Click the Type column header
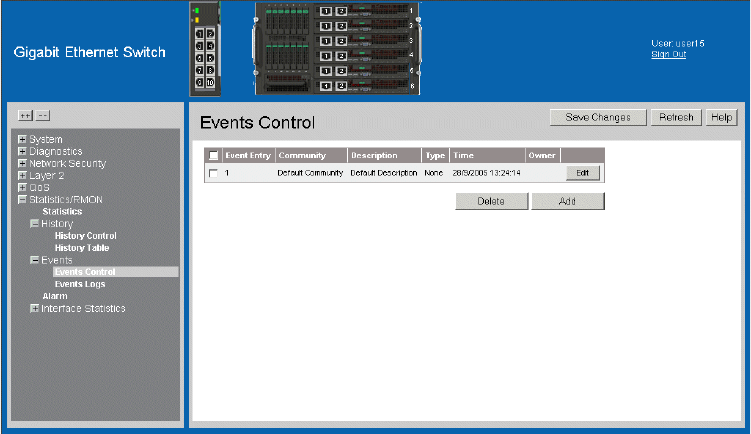The width and height of the screenshot is (751, 434). (x=435, y=155)
